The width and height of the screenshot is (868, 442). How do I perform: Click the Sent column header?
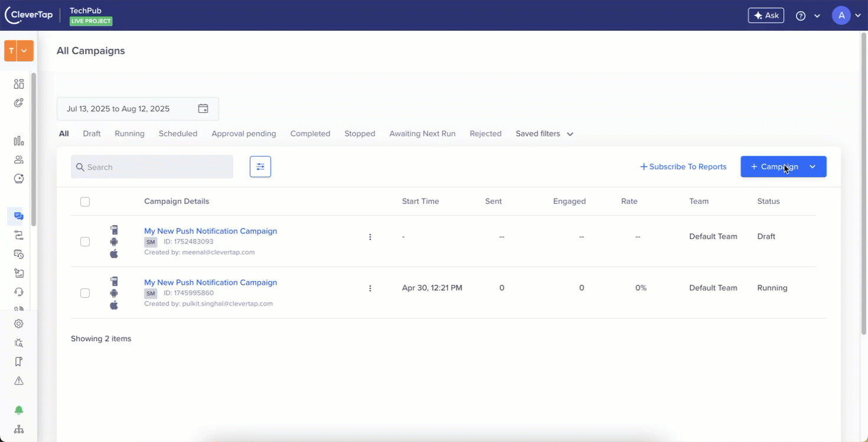493,201
